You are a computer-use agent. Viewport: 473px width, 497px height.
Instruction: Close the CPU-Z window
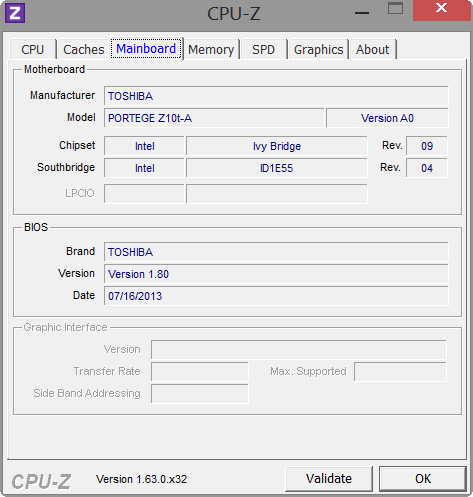(x=442, y=10)
